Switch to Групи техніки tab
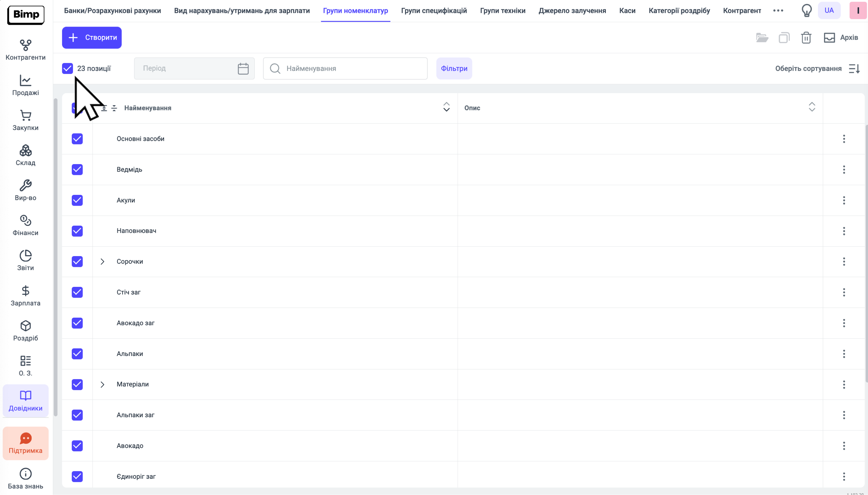The width and height of the screenshot is (868, 495). (x=503, y=11)
